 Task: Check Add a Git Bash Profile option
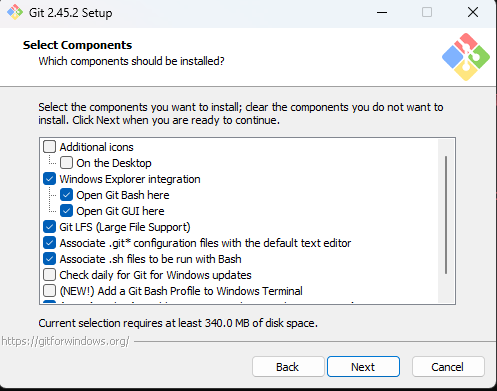pyautogui.click(x=50, y=291)
